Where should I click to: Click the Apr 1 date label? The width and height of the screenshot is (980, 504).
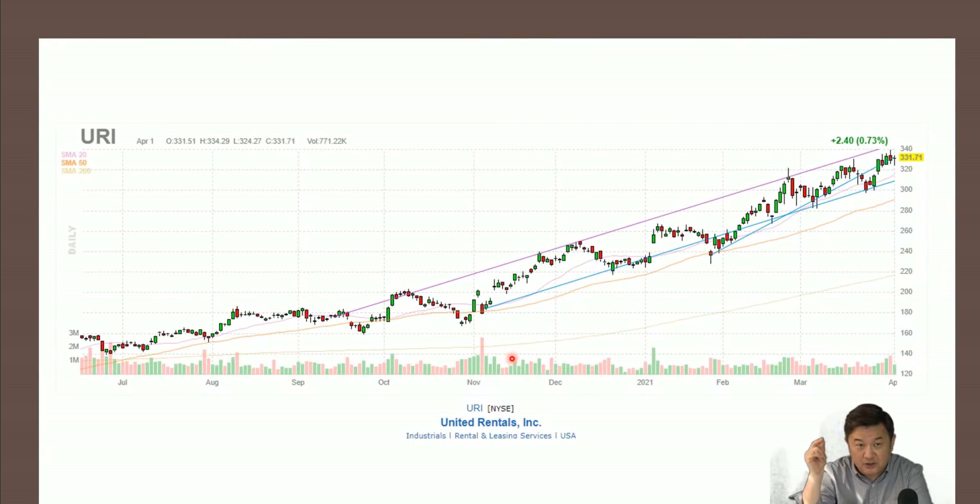(x=145, y=141)
